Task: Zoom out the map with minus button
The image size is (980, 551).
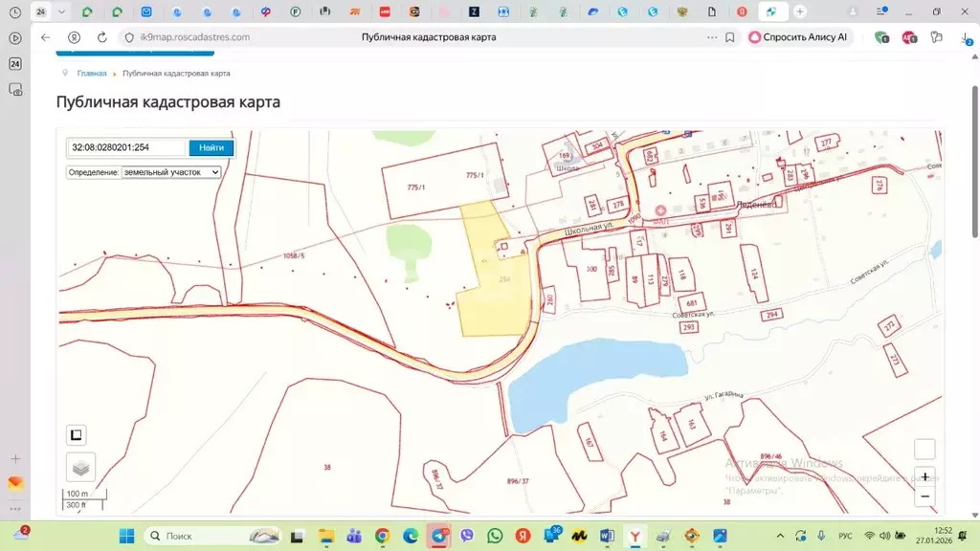Action: [924, 496]
